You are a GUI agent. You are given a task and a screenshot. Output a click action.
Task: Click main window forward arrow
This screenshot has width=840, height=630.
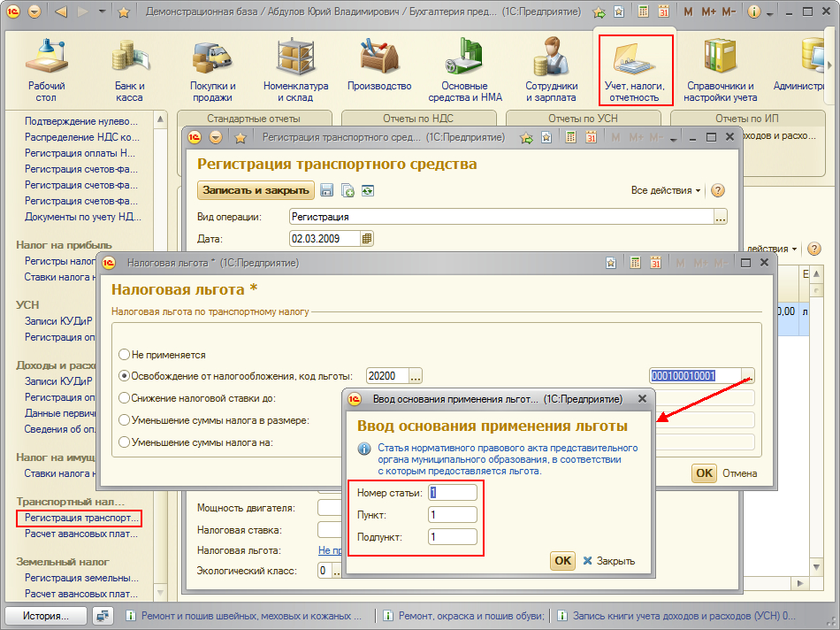[82, 12]
